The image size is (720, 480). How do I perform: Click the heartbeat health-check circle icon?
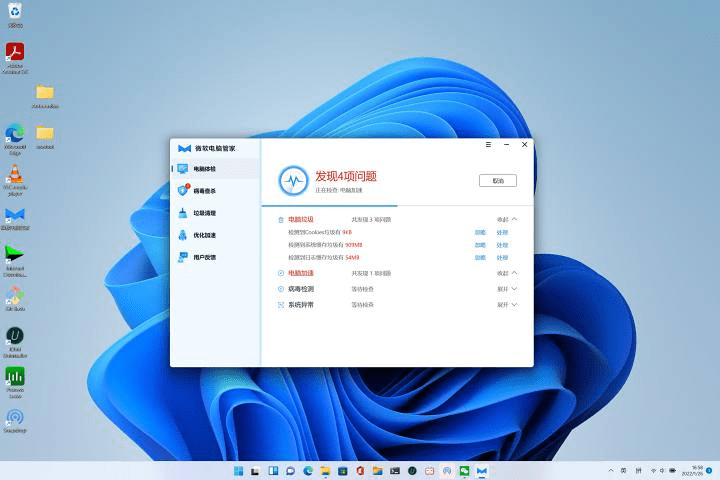[293, 181]
